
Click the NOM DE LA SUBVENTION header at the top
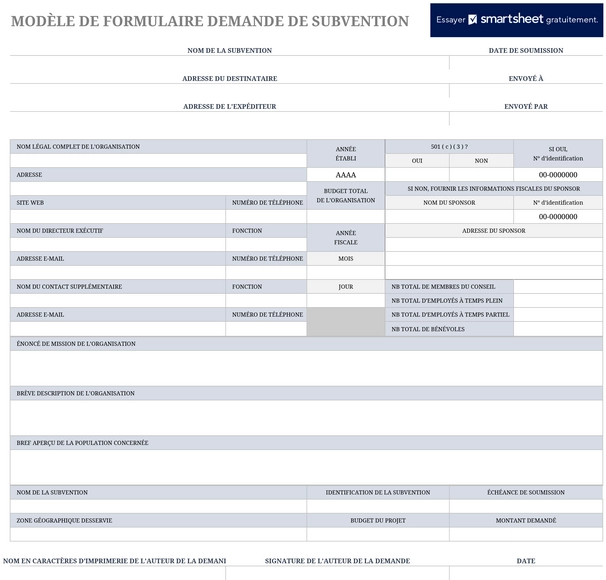(230, 50)
